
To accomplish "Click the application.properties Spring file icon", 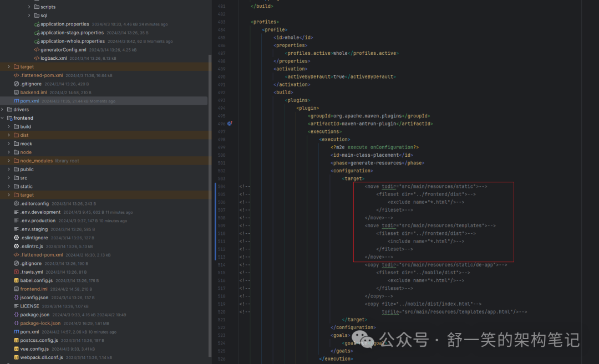I will tap(37, 24).
